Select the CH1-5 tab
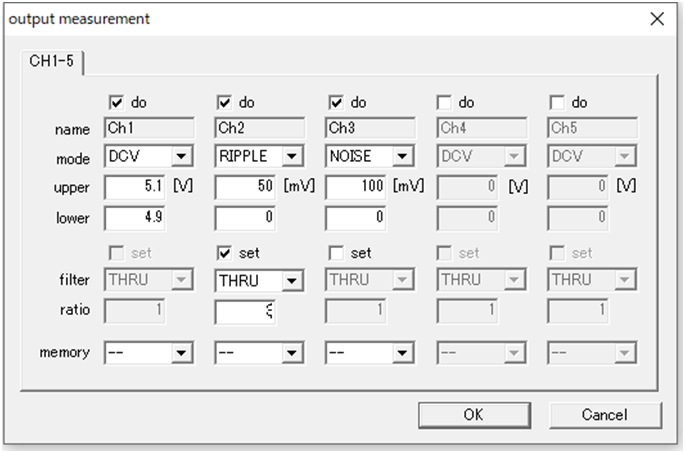The image size is (685, 453). coord(51,62)
